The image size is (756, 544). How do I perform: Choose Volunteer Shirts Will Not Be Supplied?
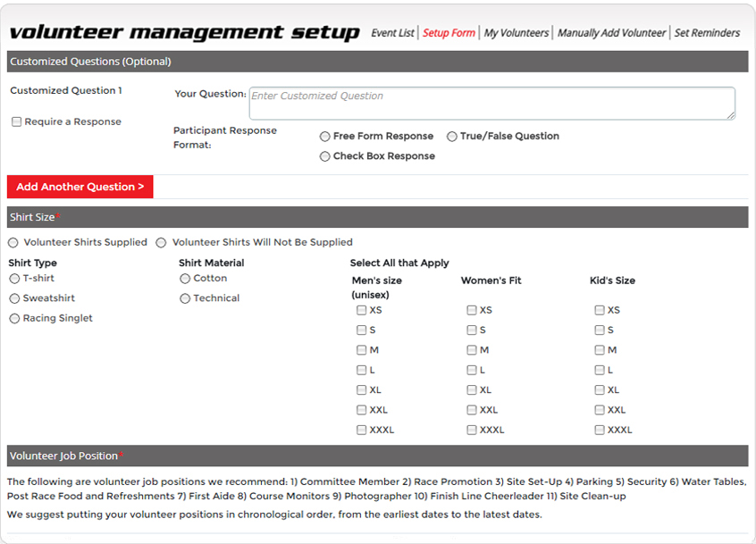(x=162, y=243)
